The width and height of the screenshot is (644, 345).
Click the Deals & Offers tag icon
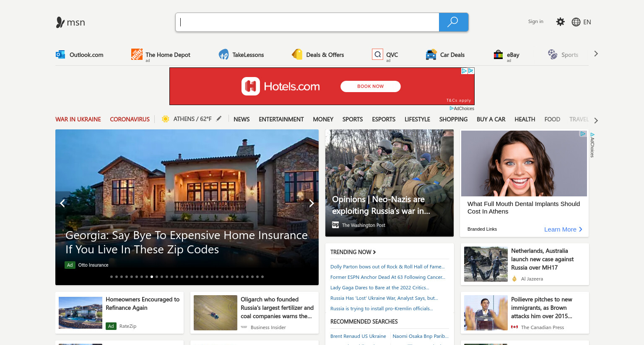click(297, 54)
